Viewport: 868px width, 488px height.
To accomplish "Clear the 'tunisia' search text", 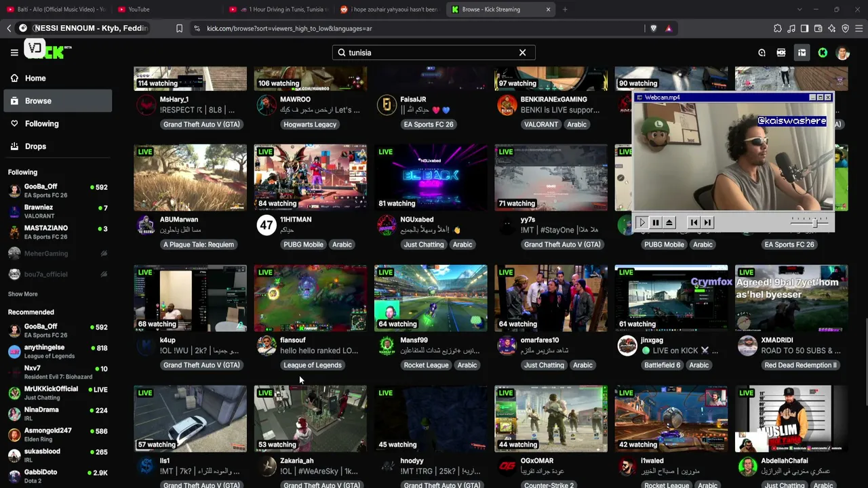I will point(522,53).
